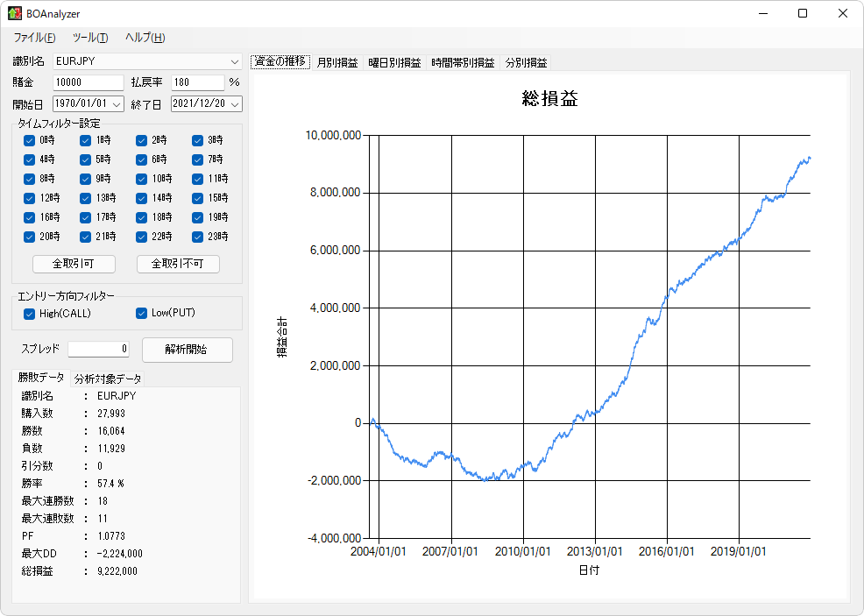Uncheck the 11時 time filter

pyautogui.click(x=198, y=179)
